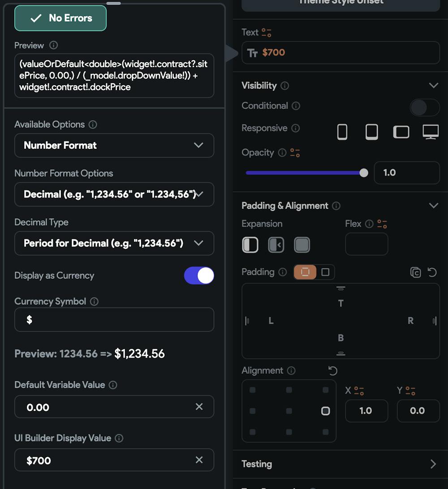Select the phone responsive visibility icon
This screenshot has width=448, height=489.
[342, 132]
